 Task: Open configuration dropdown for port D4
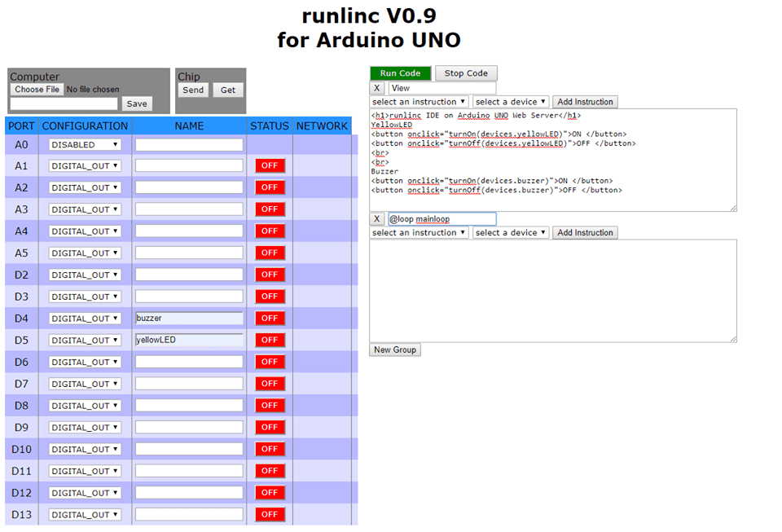(x=85, y=319)
